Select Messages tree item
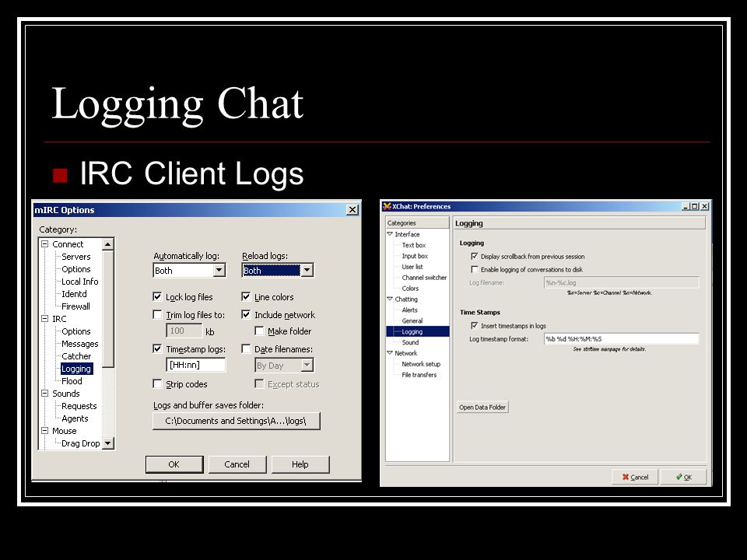 79,343
